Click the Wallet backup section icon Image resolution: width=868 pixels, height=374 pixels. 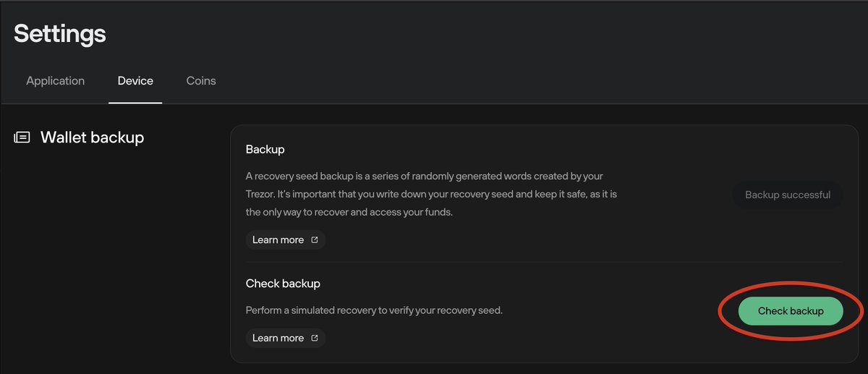tap(22, 137)
